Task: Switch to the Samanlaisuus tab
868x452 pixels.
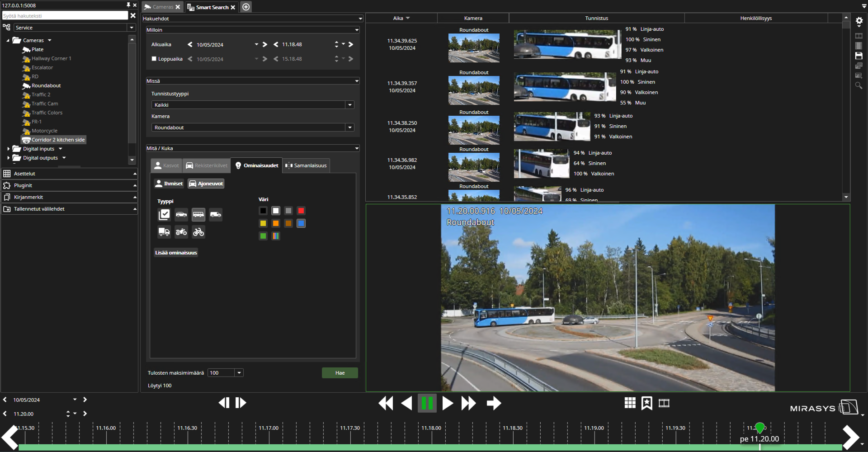Action: 306,165
